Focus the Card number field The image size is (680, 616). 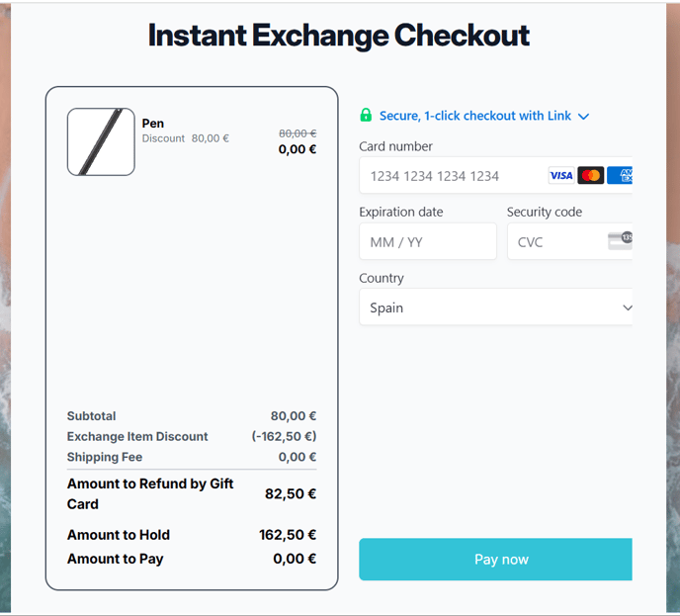pyautogui.click(x=495, y=175)
